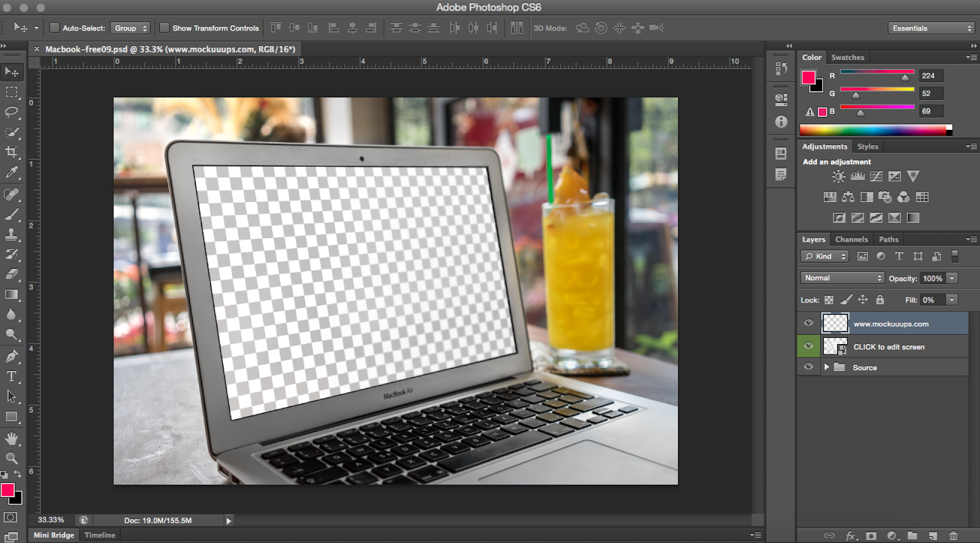This screenshot has height=543, width=980.
Task: Switch to the Channels tab
Action: pyautogui.click(x=851, y=239)
